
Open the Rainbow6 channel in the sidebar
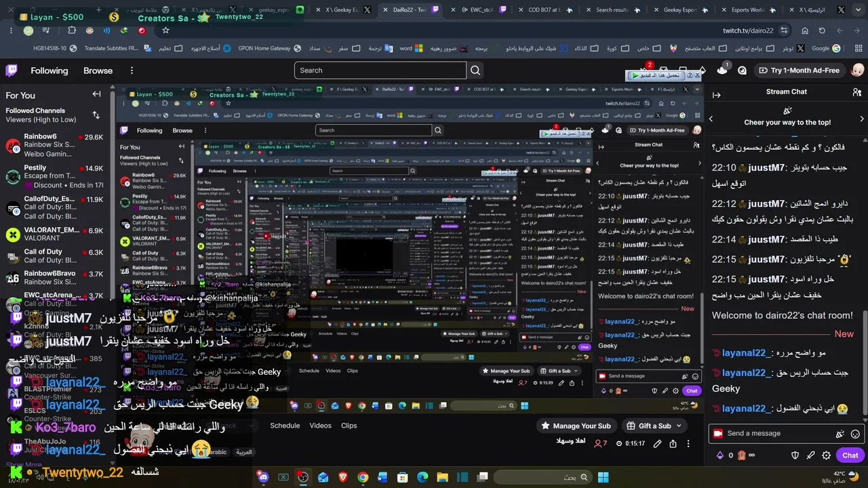pos(54,146)
